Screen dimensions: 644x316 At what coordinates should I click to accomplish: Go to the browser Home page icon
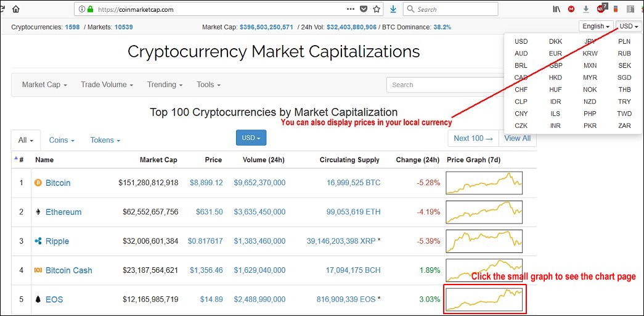17,9
